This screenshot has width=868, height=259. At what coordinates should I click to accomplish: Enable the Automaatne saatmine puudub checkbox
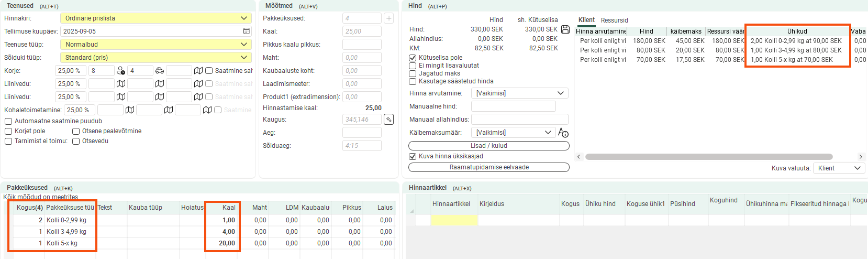8,121
